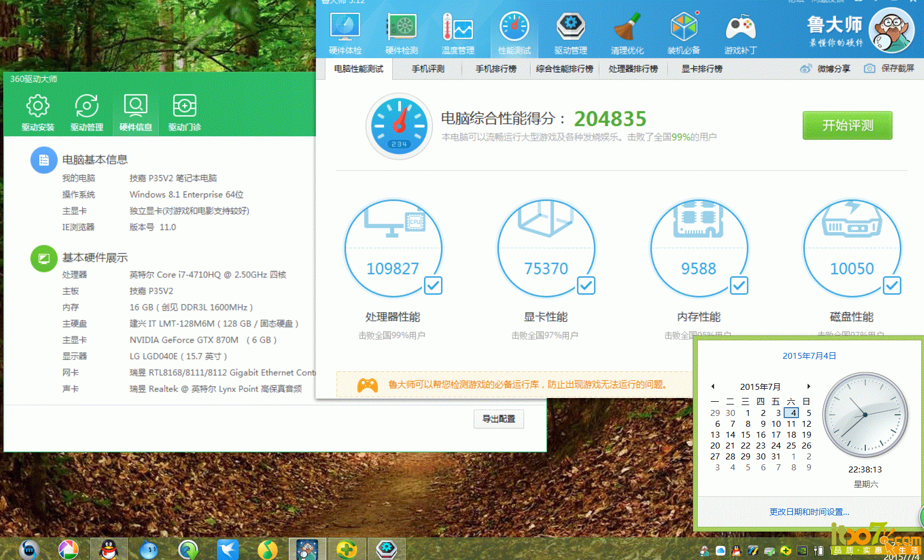Open 驱动管理 in 360 Driver Master
The image size is (924, 560).
click(86, 113)
